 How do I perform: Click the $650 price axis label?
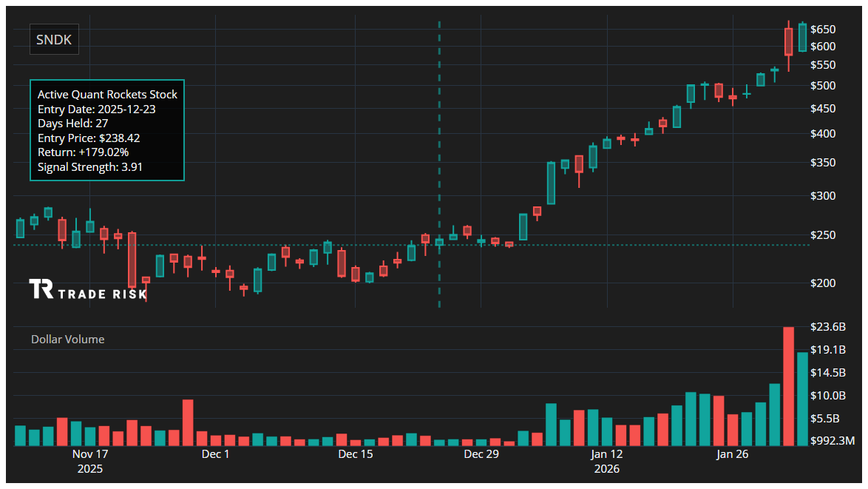(x=823, y=30)
